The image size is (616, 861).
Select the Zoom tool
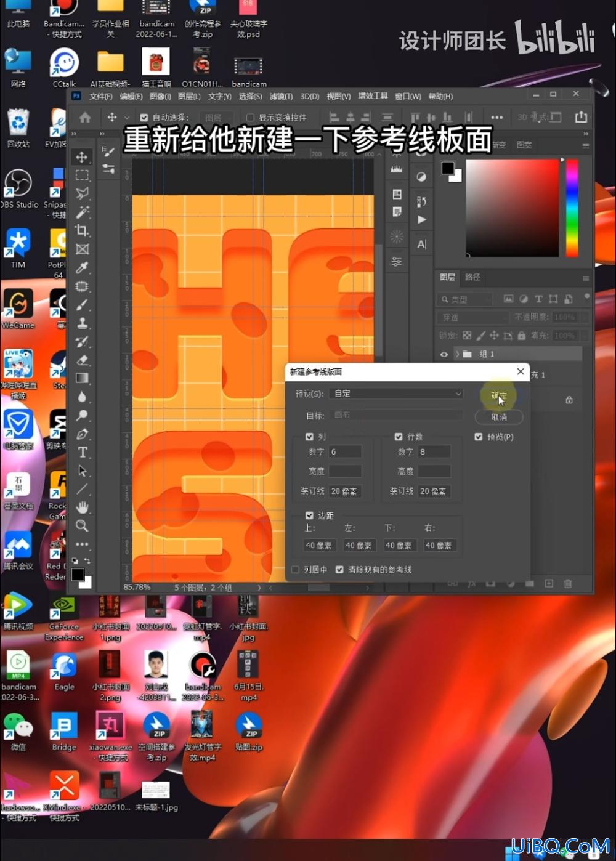click(82, 526)
